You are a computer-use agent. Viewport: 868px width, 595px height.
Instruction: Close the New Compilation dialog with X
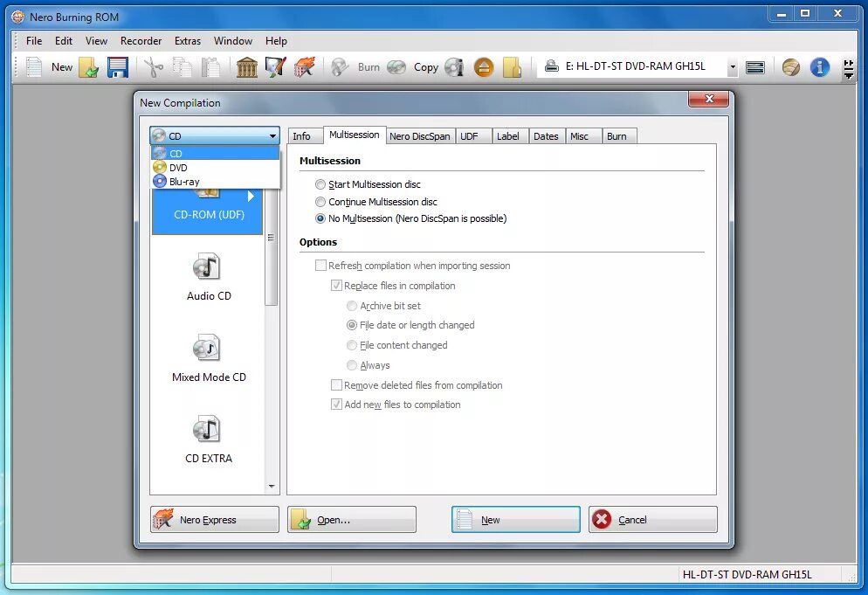tap(709, 99)
